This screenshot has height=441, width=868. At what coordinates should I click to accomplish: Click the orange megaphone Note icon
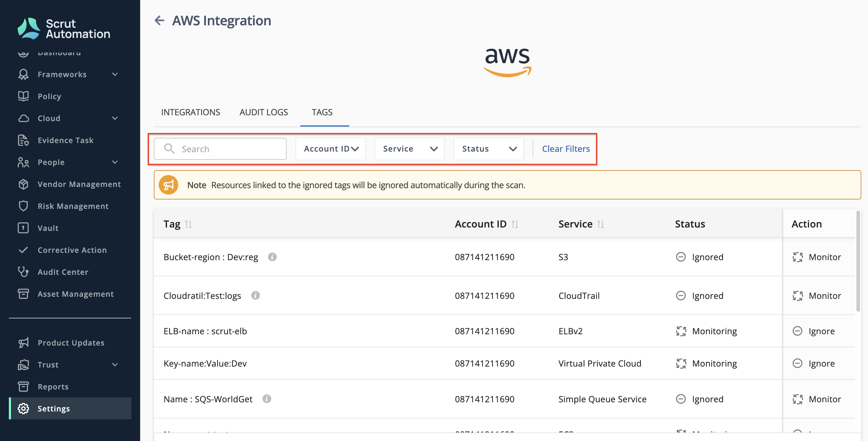point(168,185)
